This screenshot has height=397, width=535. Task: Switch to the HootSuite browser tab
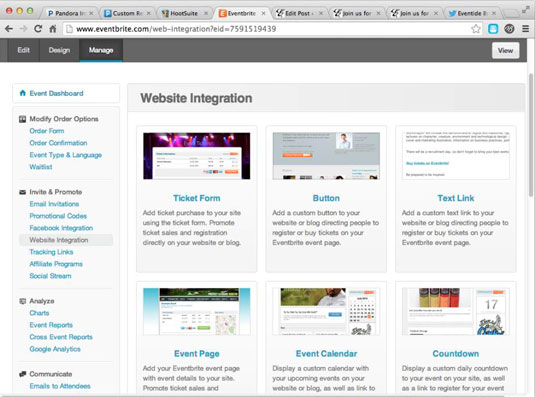point(184,13)
